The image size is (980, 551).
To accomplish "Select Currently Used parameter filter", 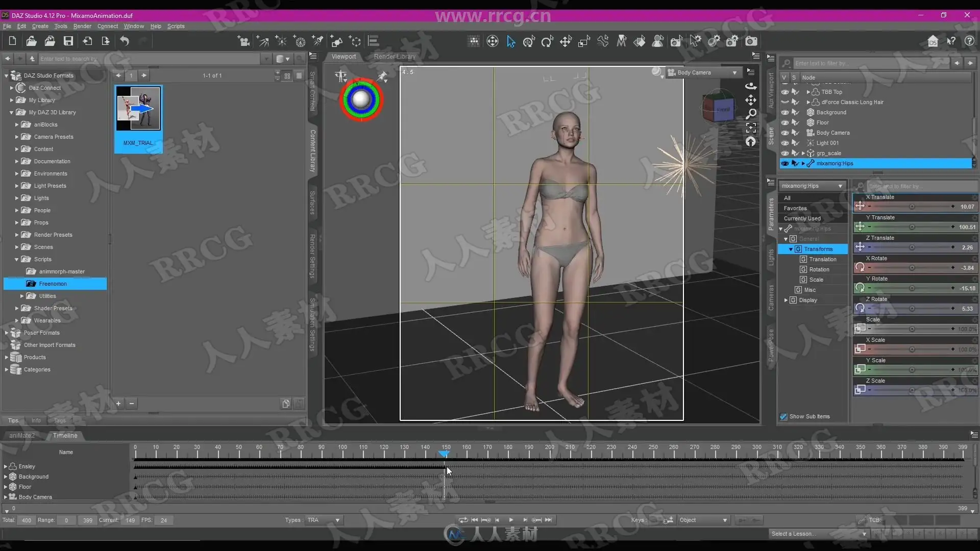I will pos(802,218).
